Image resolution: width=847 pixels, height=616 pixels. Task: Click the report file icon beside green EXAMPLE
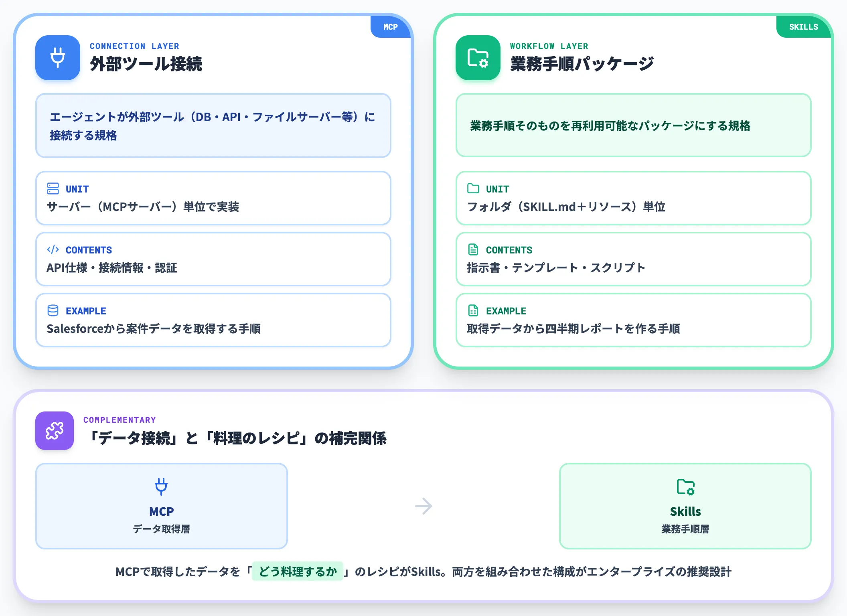click(x=473, y=310)
